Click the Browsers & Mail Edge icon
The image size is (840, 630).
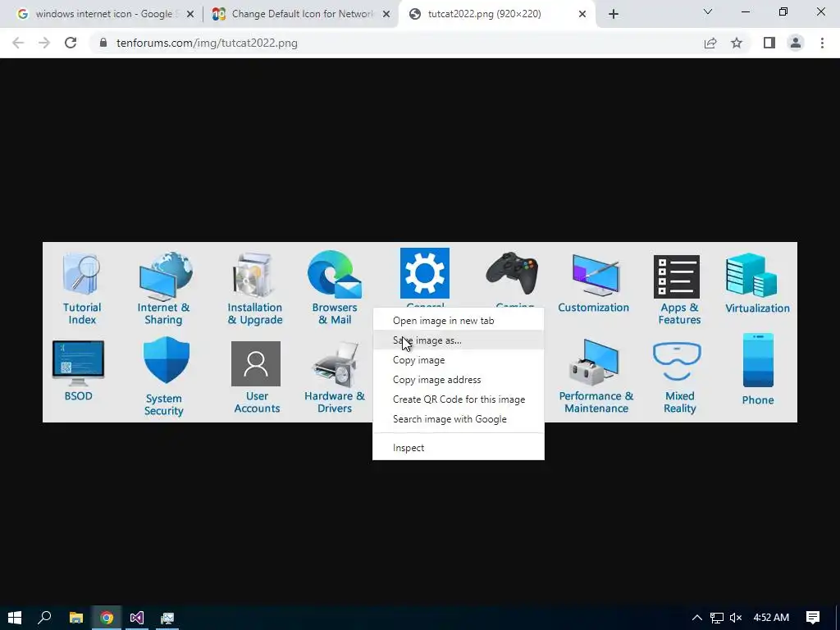[335, 274]
